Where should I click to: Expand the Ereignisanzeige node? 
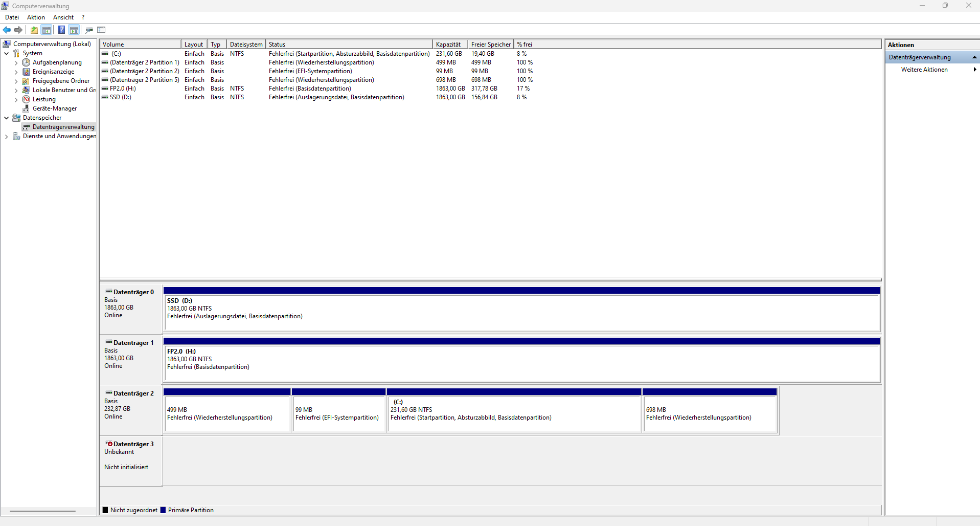coord(16,72)
